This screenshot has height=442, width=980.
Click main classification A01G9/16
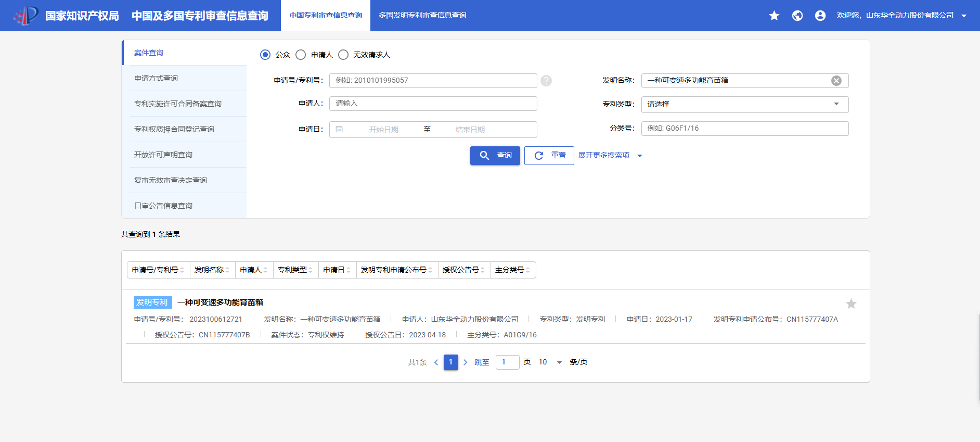click(520, 335)
